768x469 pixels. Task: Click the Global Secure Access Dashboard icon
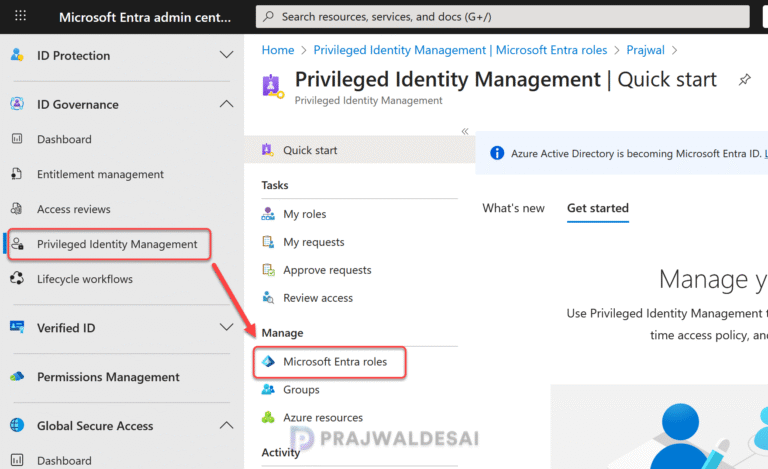(17, 460)
